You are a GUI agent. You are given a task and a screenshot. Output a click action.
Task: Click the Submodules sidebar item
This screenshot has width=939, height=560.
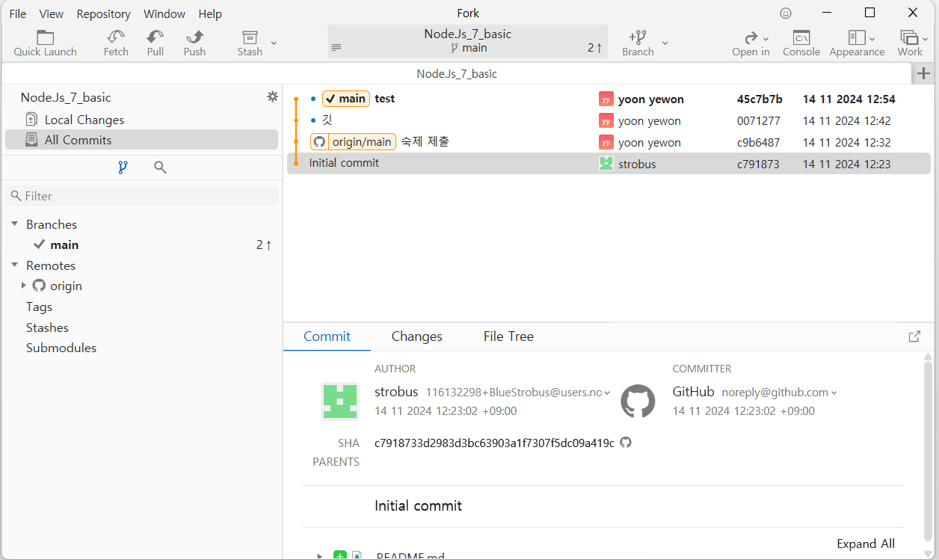(61, 348)
